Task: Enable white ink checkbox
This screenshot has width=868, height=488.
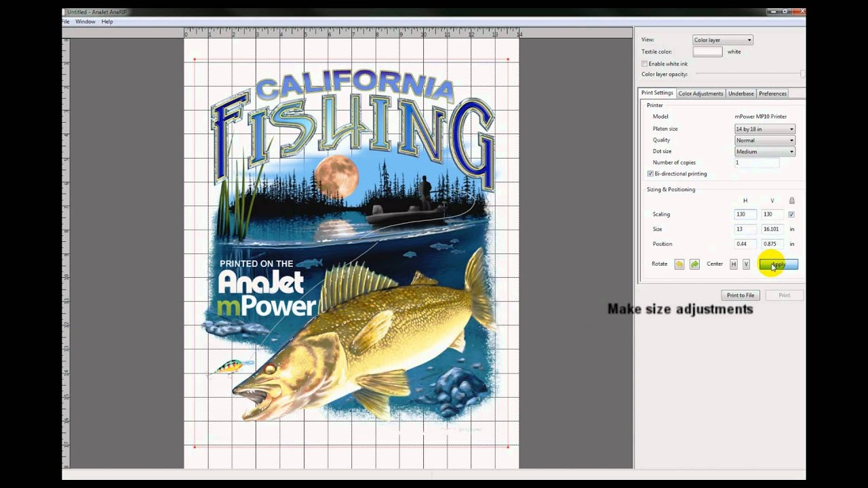Action: [644, 64]
